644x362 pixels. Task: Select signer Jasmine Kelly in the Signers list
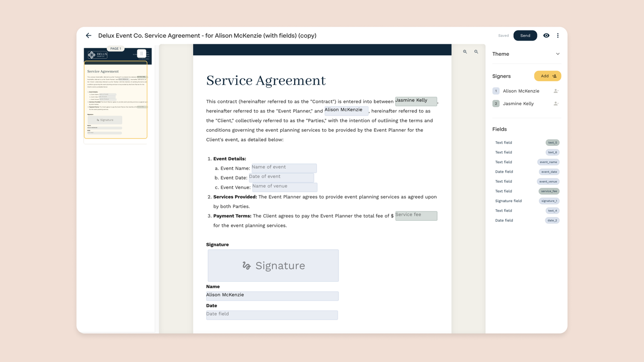pos(518,103)
